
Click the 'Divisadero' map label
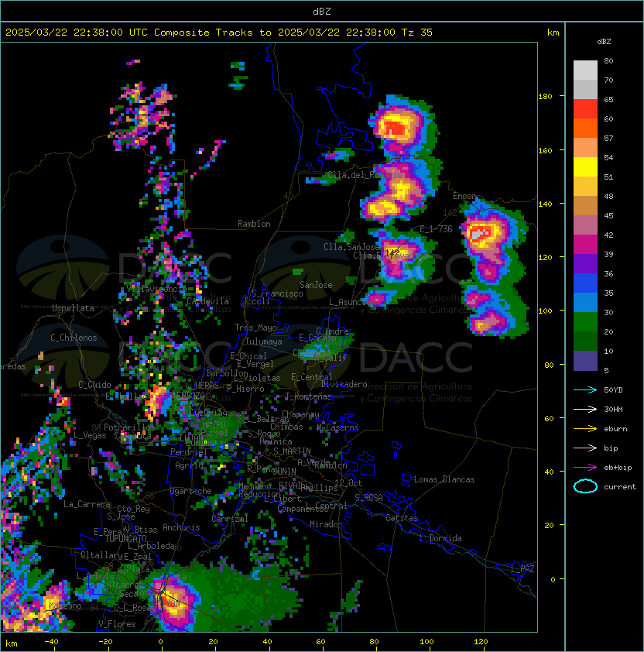[344, 384]
